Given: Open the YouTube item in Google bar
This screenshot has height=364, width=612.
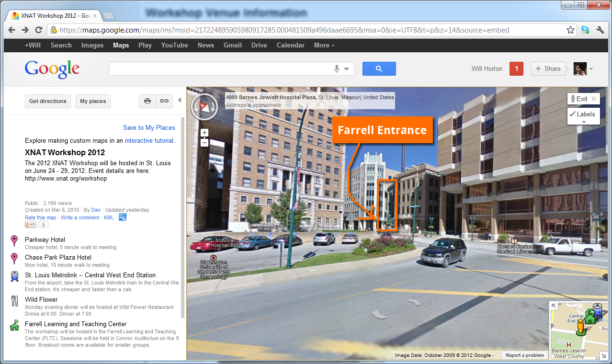Looking at the screenshot, I should [174, 45].
